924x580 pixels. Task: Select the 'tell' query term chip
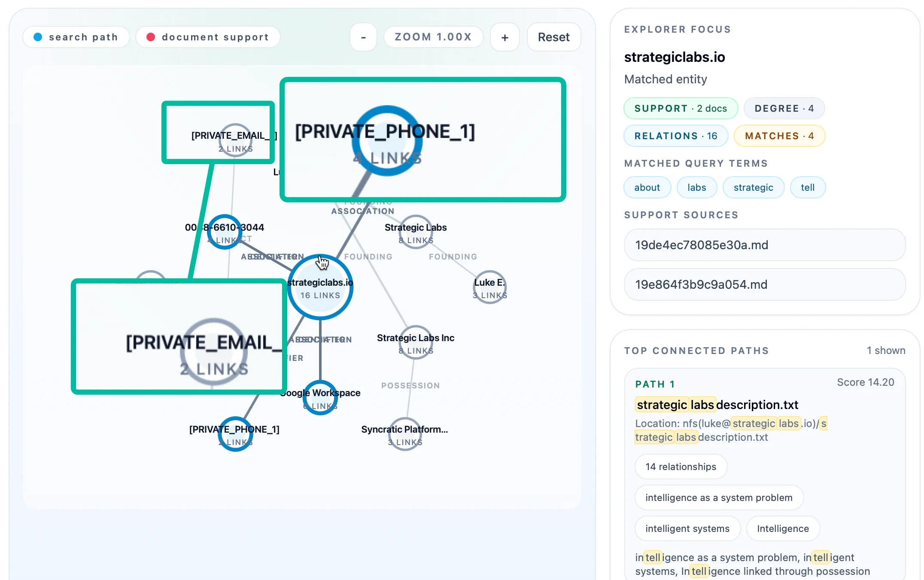[808, 187]
